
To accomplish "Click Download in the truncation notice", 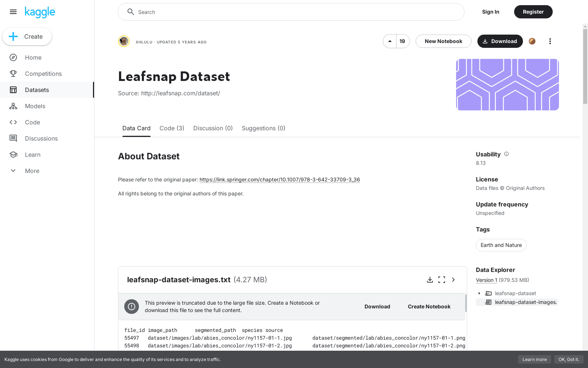I will pos(377,307).
